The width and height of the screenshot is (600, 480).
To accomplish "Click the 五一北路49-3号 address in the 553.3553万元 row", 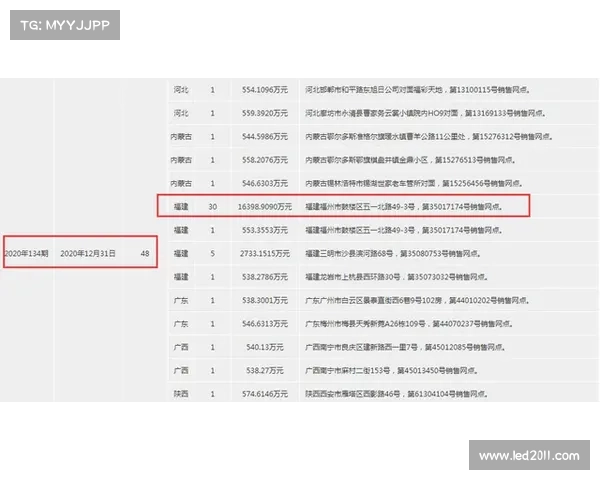I will 404,230.
